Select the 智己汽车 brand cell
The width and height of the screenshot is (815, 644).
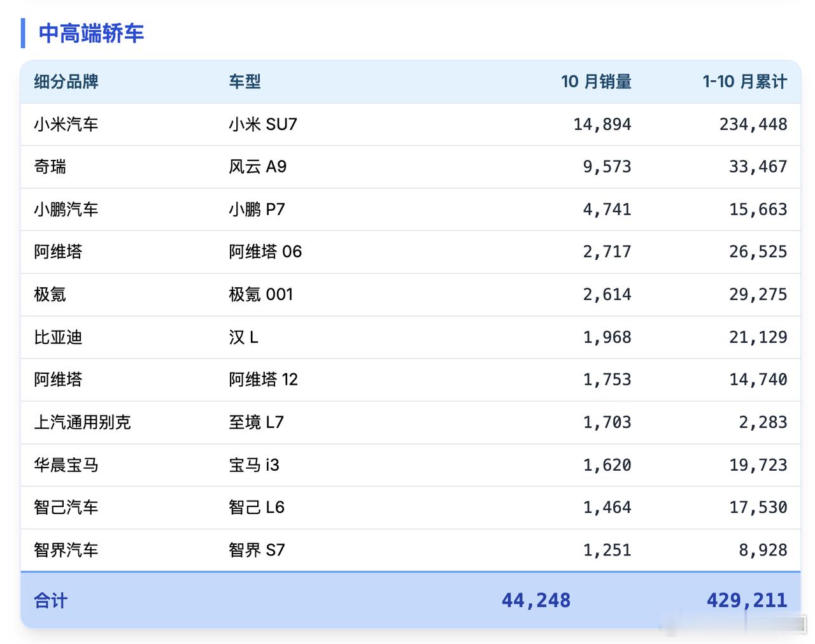(66, 507)
